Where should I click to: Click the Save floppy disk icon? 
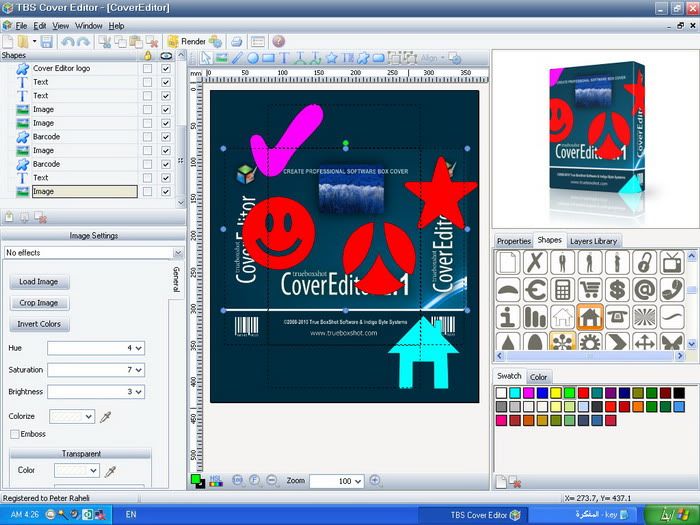46,42
